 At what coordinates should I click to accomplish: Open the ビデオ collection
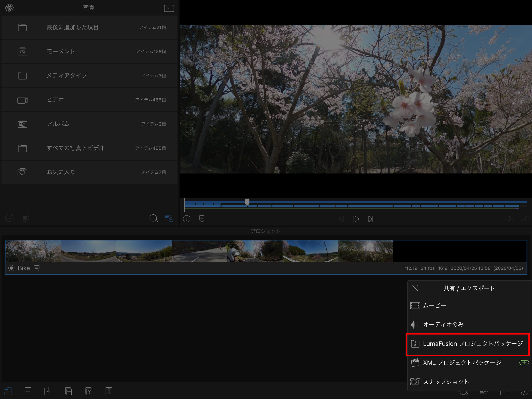coord(89,100)
